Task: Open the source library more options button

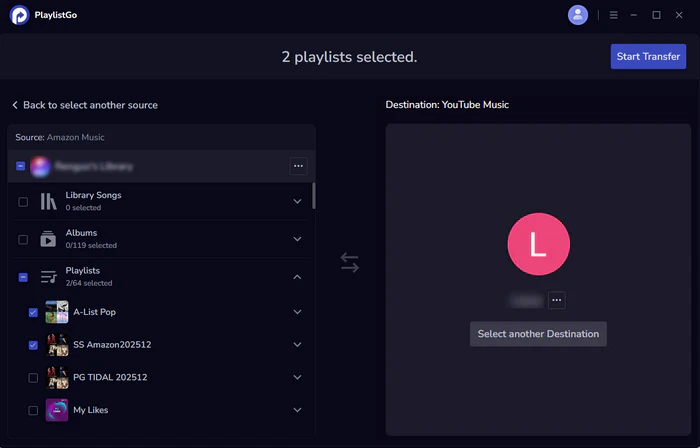Action: 298,166
